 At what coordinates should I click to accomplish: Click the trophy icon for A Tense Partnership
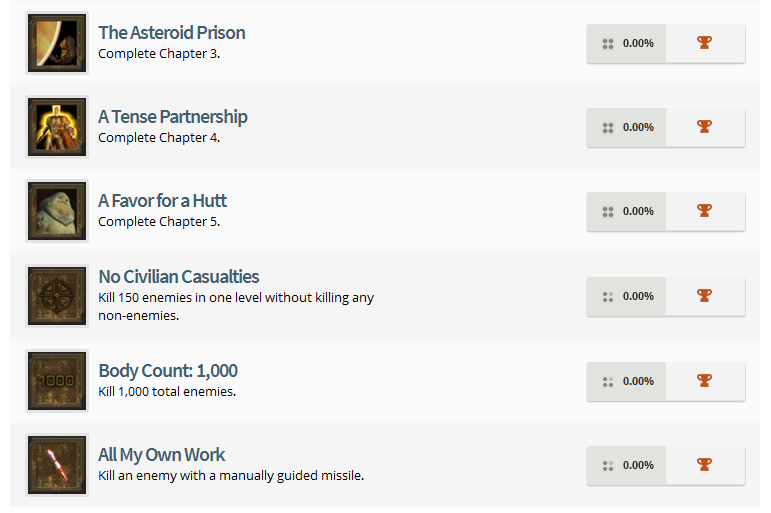coord(705,127)
